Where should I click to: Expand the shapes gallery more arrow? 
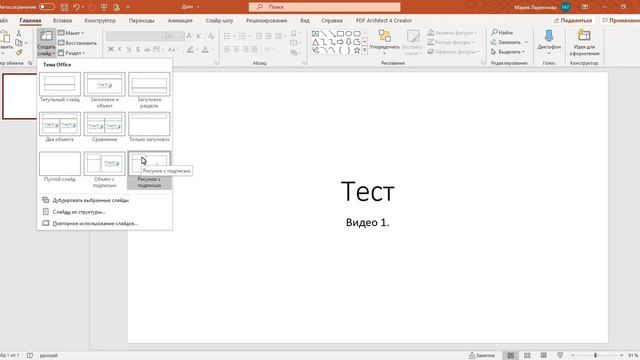[364, 50]
